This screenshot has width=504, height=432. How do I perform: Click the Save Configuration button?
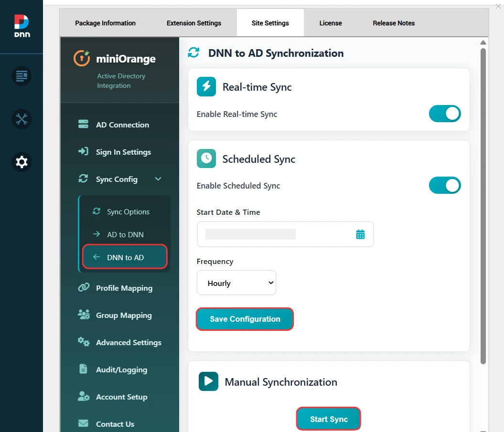click(x=245, y=319)
